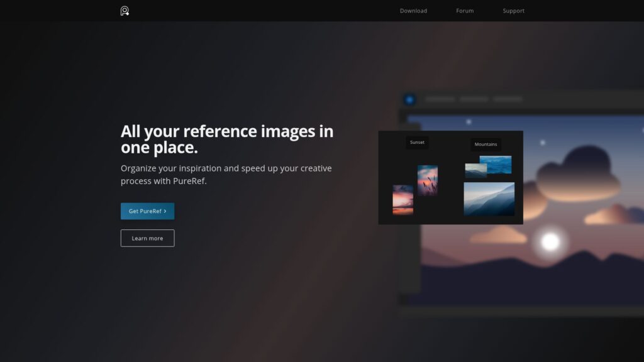Image resolution: width=644 pixels, height=362 pixels.
Task: Open the Download page
Action: click(x=413, y=11)
